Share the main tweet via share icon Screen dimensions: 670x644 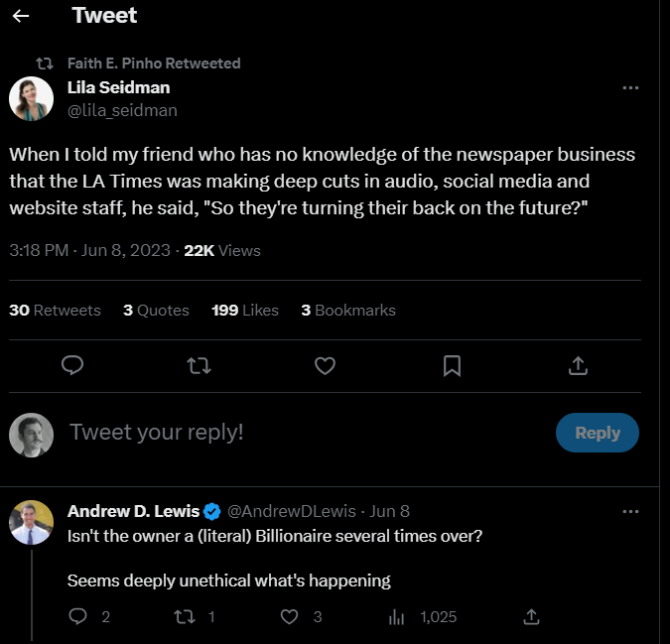(578, 365)
